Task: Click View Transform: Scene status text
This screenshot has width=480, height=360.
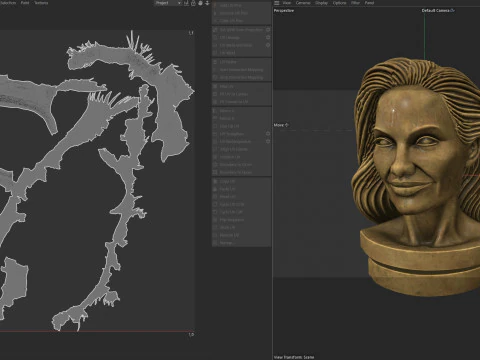Action: [x=294, y=357]
